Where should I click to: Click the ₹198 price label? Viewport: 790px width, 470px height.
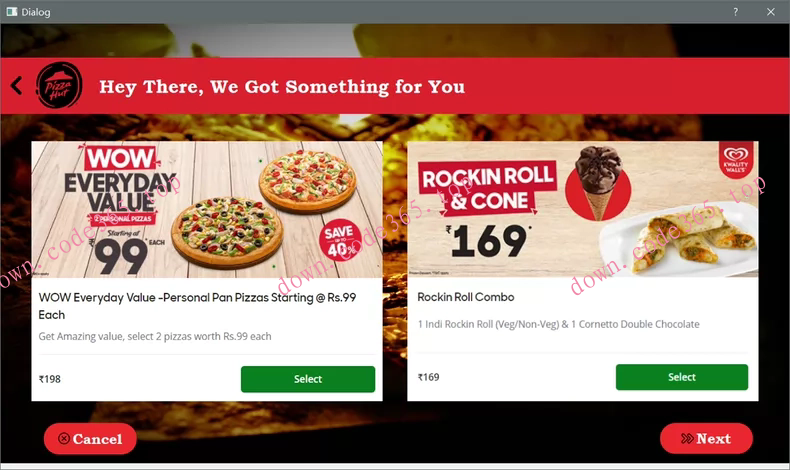point(50,379)
